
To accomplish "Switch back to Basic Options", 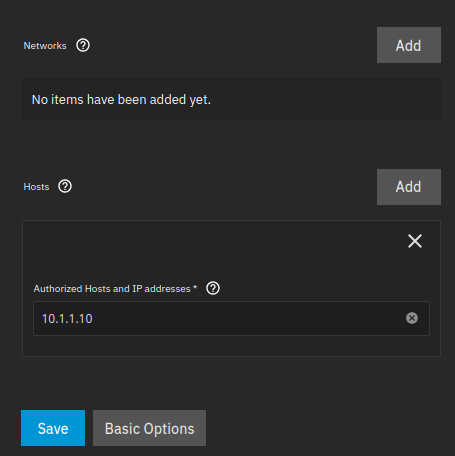I will [149, 428].
